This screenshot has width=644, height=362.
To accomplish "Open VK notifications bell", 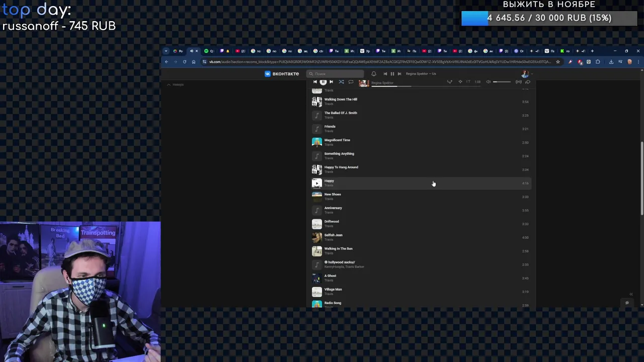I will click(x=373, y=73).
